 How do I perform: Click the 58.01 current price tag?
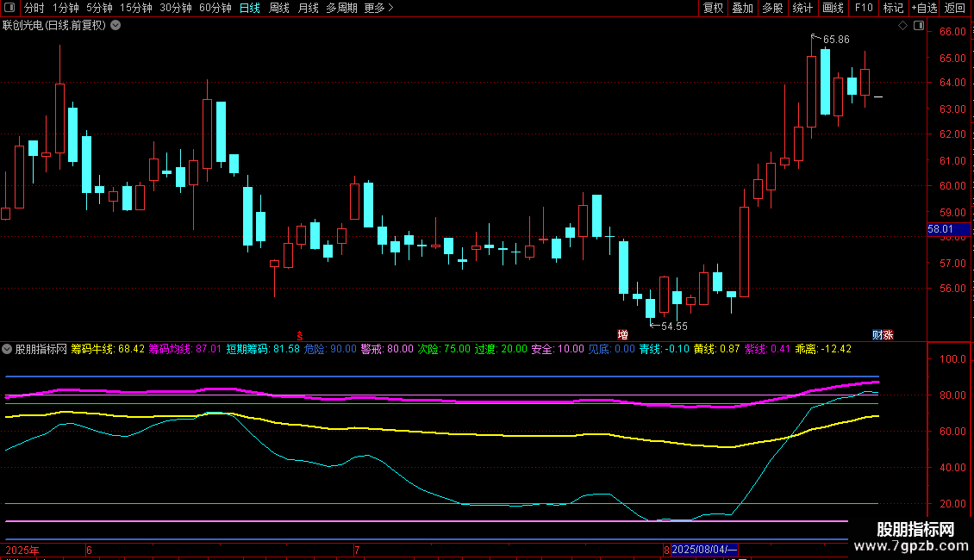point(940,229)
